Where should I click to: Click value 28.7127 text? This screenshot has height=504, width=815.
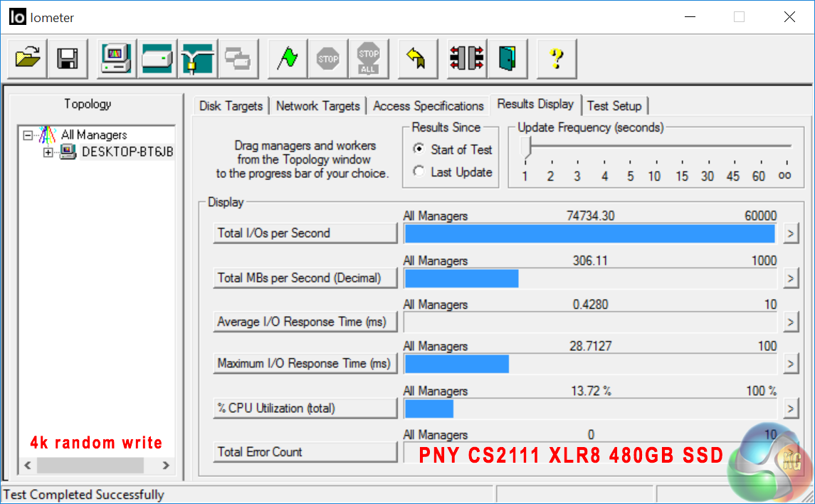point(591,346)
